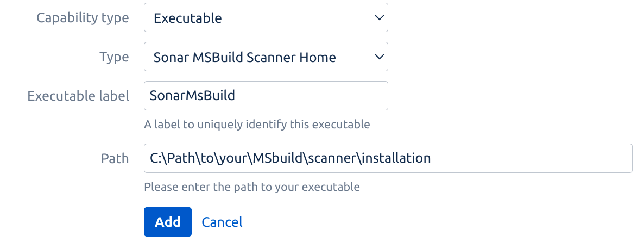Image resolution: width=644 pixels, height=248 pixels.
Task: Click the Cancel link
Action: coord(222,222)
